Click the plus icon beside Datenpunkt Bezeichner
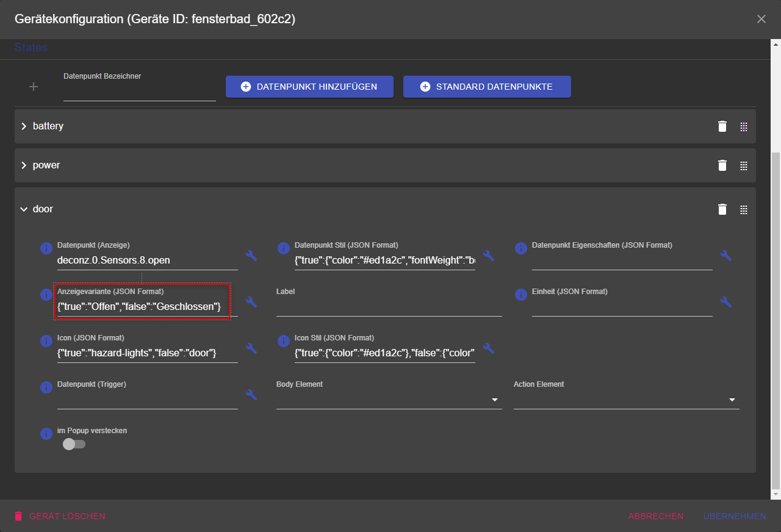Viewport: 781px width, 532px height. (x=34, y=87)
